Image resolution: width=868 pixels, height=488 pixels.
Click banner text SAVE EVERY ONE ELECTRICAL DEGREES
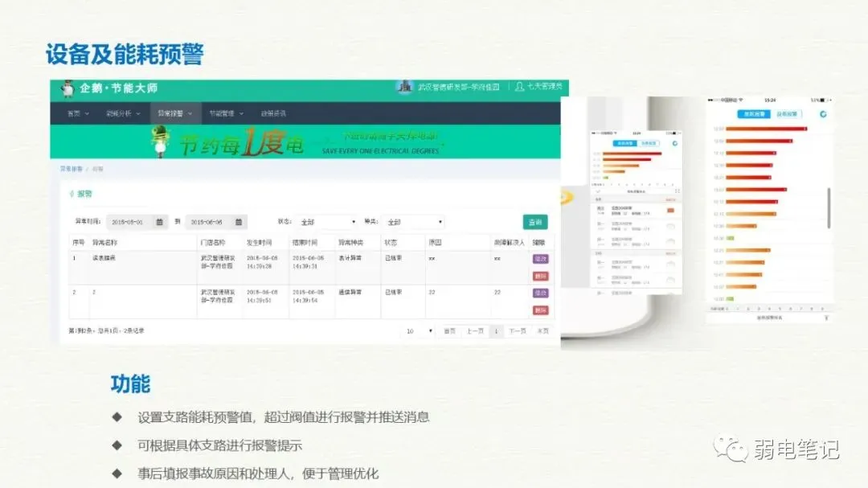[x=380, y=151]
